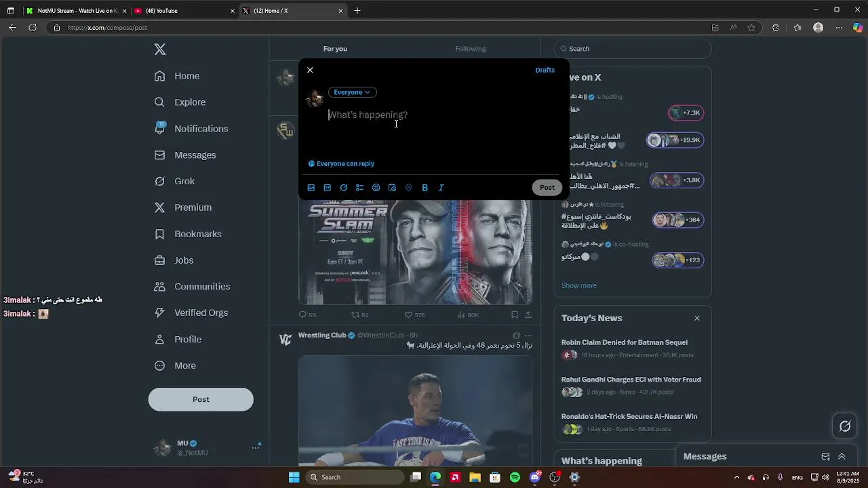868x488 pixels.
Task: Change Everyone can reply setting
Action: [x=341, y=163]
